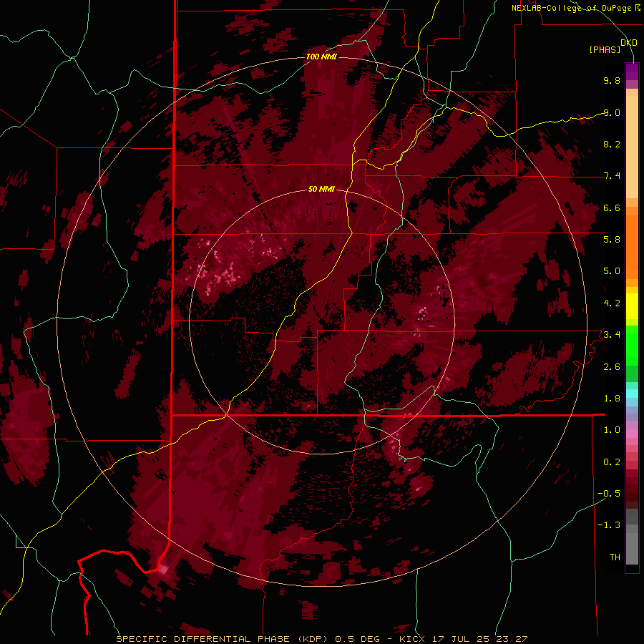This screenshot has width=644, height=644.
Task: Click the 8.2 scale label
Action: click(x=612, y=144)
